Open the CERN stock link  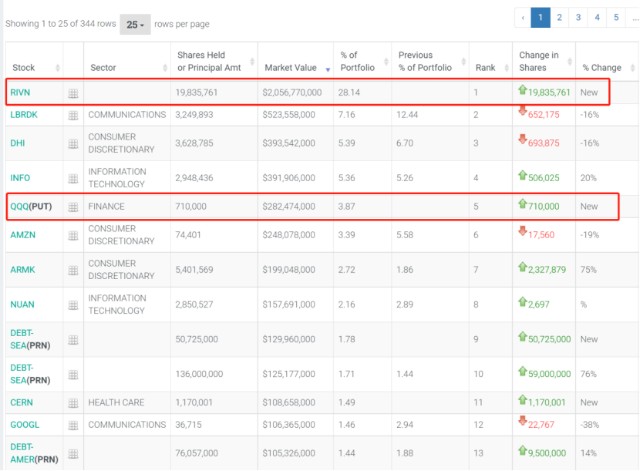click(22, 403)
